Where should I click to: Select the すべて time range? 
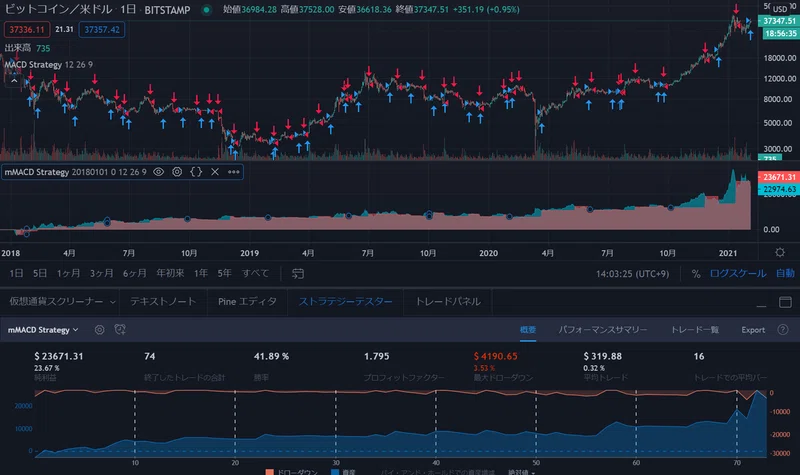(x=255, y=273)
